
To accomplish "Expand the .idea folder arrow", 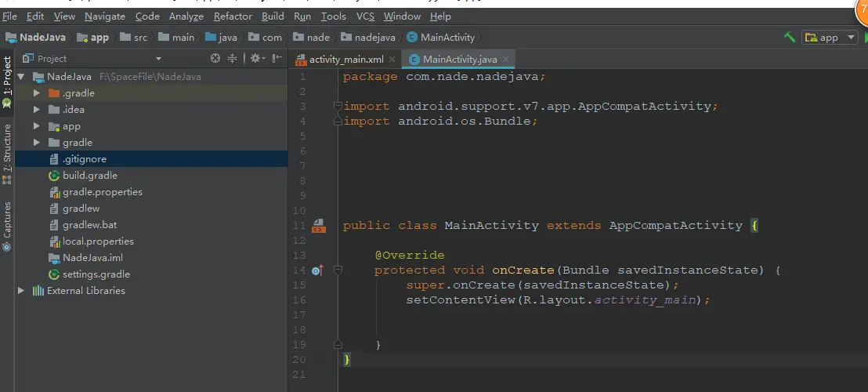I will click(x=37, y=110).
